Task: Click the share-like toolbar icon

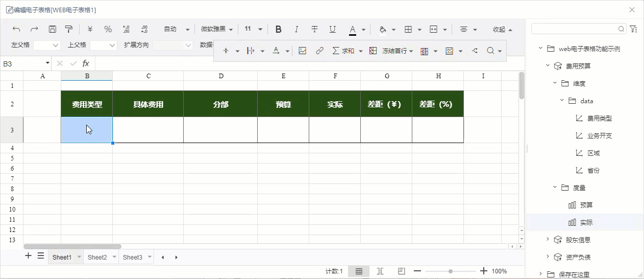Action: click(x=475, y=51)
